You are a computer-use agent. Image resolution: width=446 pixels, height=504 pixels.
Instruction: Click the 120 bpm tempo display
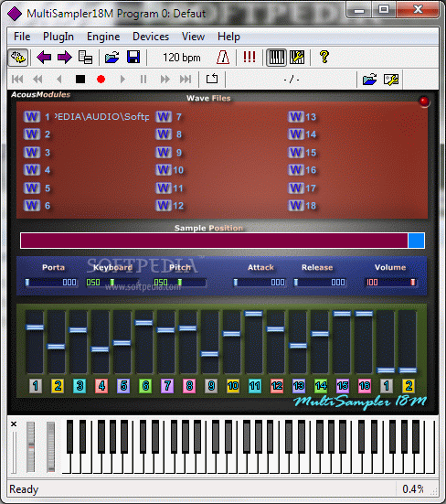point(182,58)
